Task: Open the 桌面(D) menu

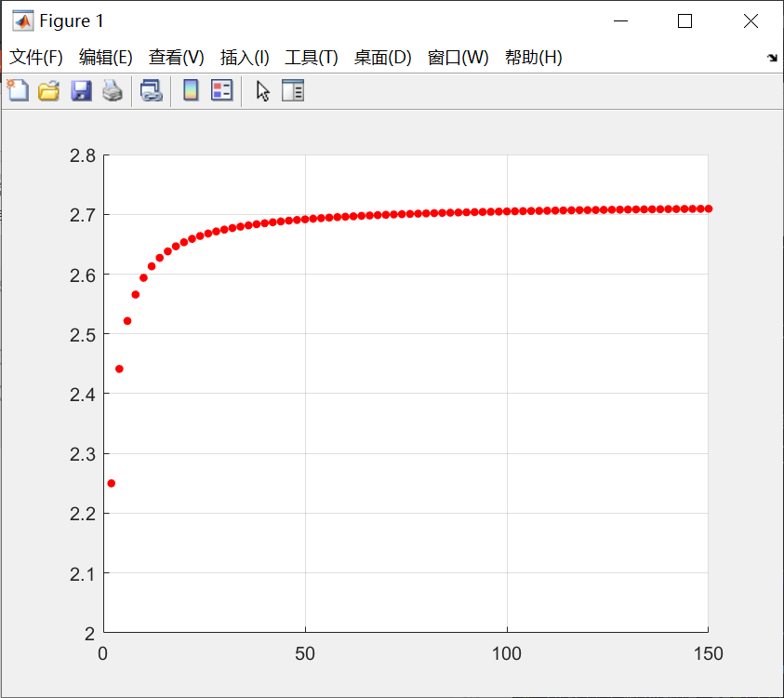Action: [382, 58]
